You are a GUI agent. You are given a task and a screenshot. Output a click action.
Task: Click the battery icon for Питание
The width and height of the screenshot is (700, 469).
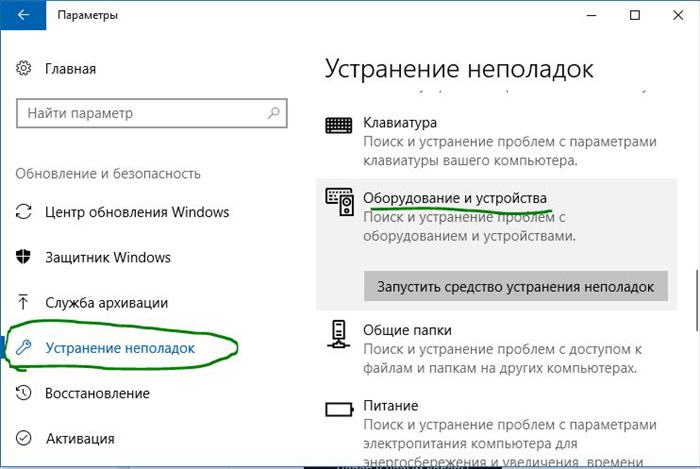(339, 409)
